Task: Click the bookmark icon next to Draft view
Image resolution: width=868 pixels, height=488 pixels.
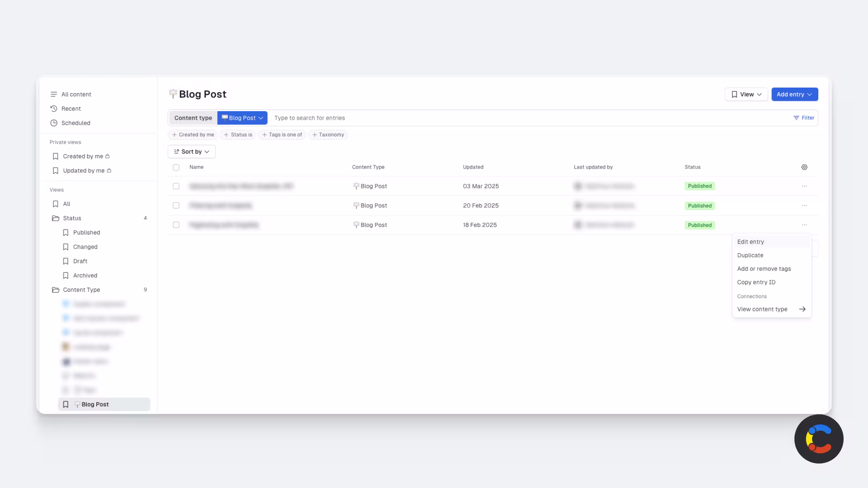Action: (x=66, y=261)
